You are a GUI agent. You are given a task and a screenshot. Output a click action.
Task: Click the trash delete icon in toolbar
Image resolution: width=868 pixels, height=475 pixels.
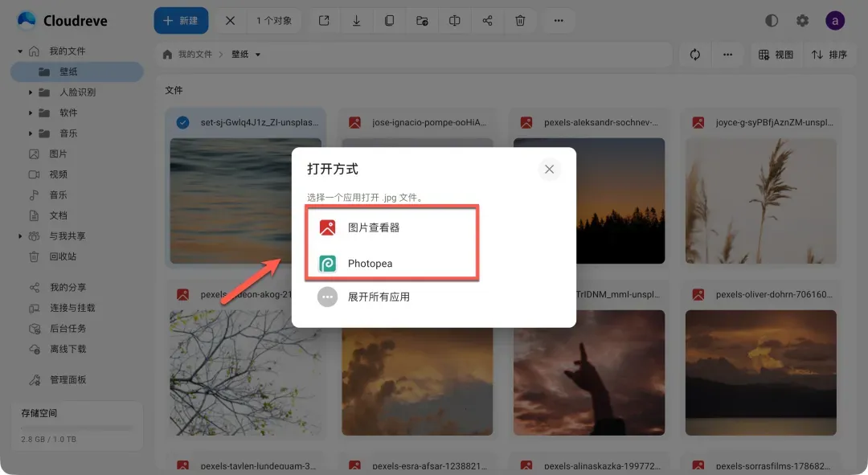[x=520, y=21]
